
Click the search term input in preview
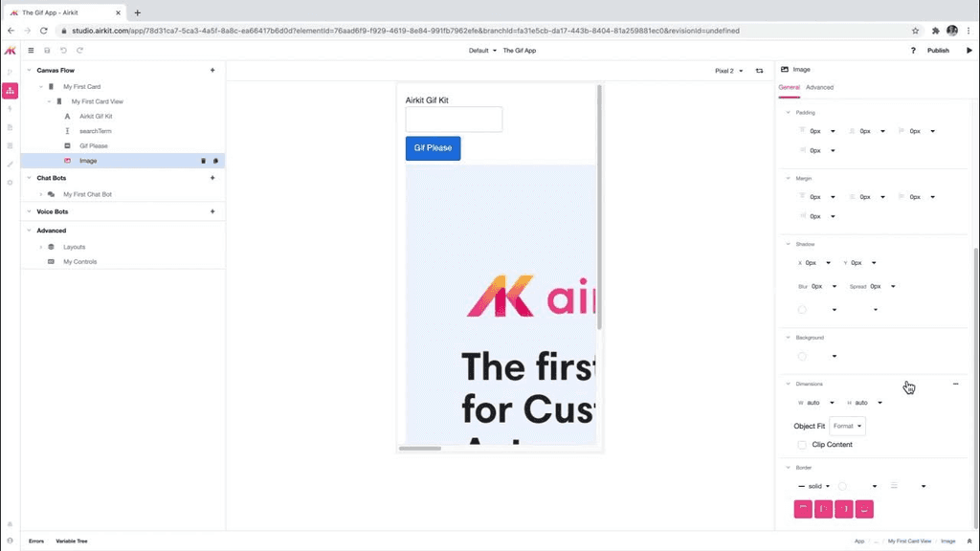pyautogui.click(x=454, y=120)
